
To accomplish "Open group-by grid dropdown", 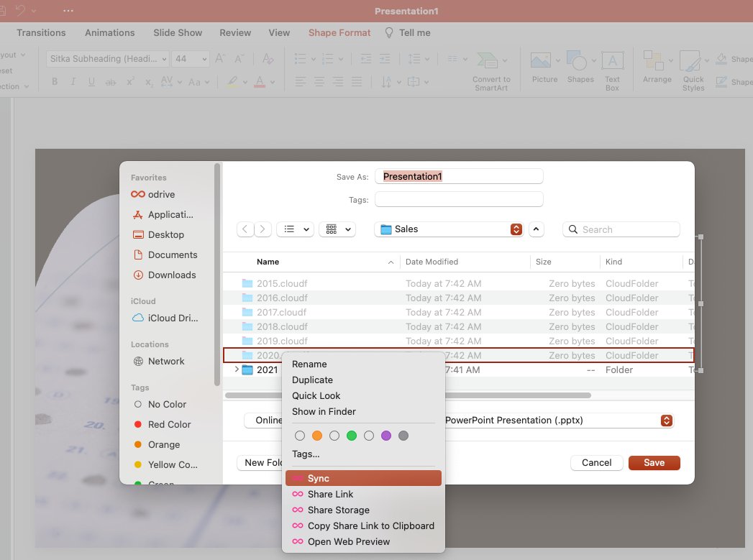I will tap(337, 229).
